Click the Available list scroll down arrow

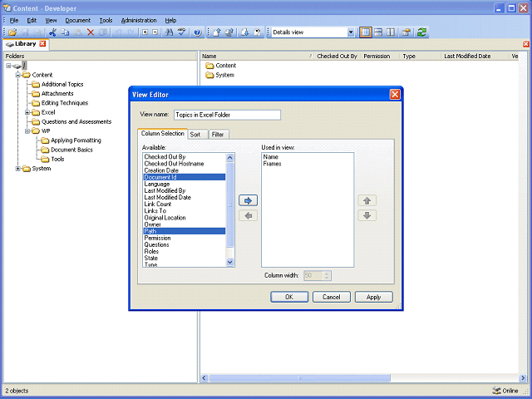click(229, 262)
